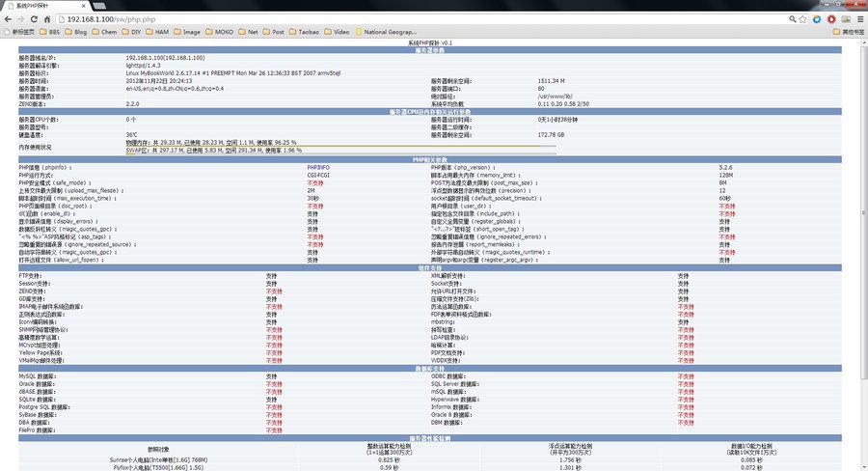Open a new tab with the new-tab button
868x471 pixels.
tap(99, 6)
